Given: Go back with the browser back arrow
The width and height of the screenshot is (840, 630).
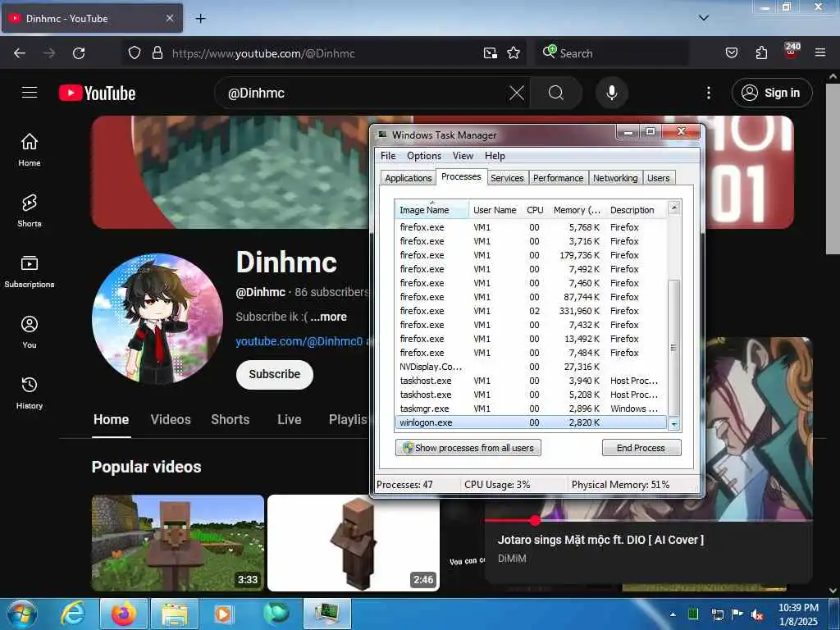Looking at the screenshot, I should [20, 53].
